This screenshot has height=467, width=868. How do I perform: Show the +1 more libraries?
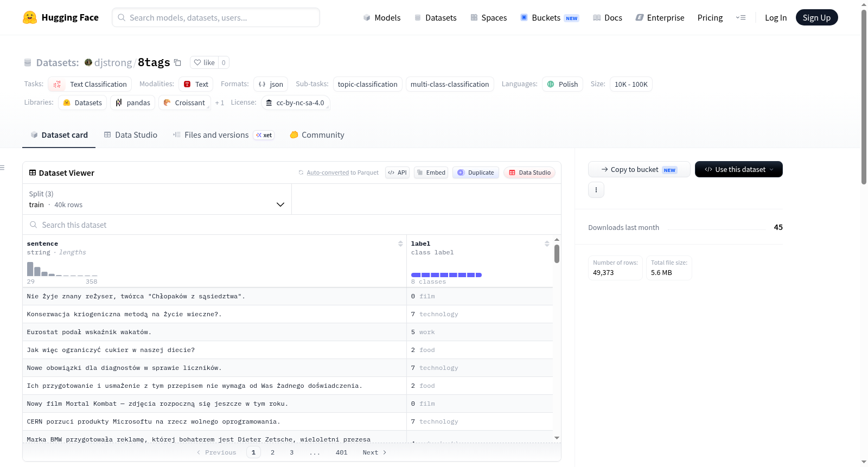coord(220,103)
